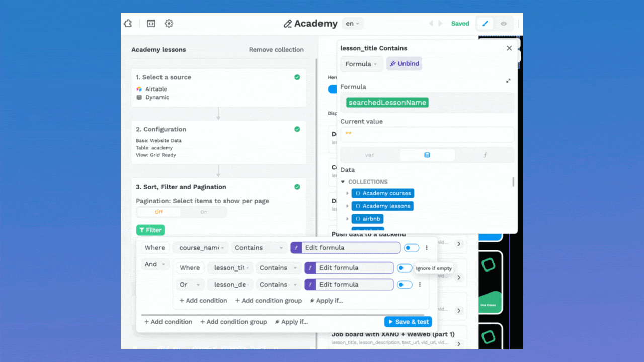Expand the formula editor to fullscreen
The width and height of the screenshot is (644, 362).
click(x=508, y=81)
